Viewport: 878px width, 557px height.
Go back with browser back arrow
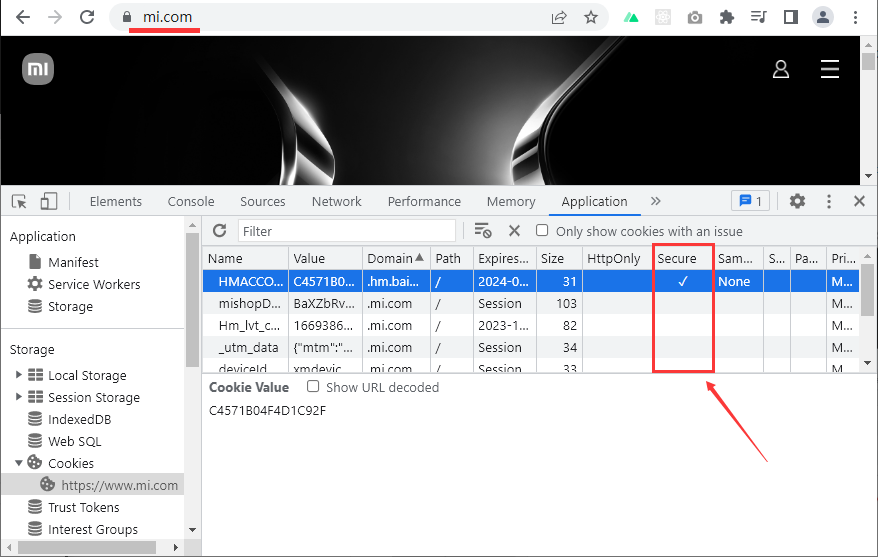(x=23, y=17)
